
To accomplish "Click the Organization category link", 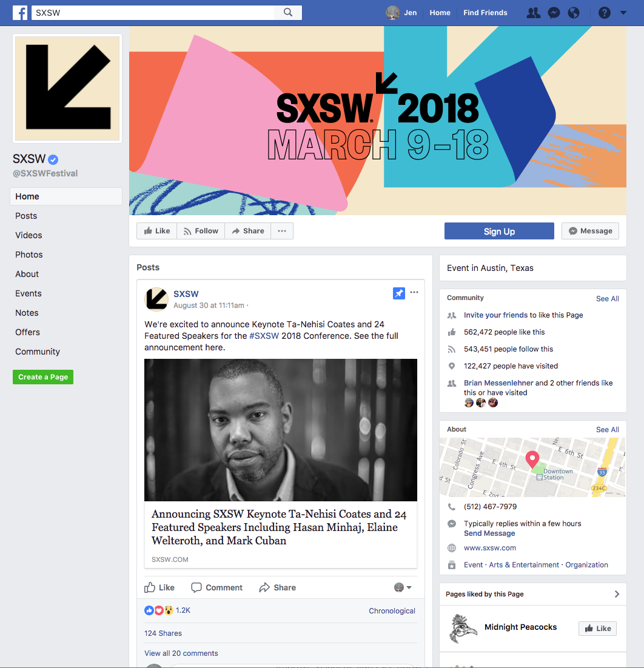I will (x=586, y=565).
